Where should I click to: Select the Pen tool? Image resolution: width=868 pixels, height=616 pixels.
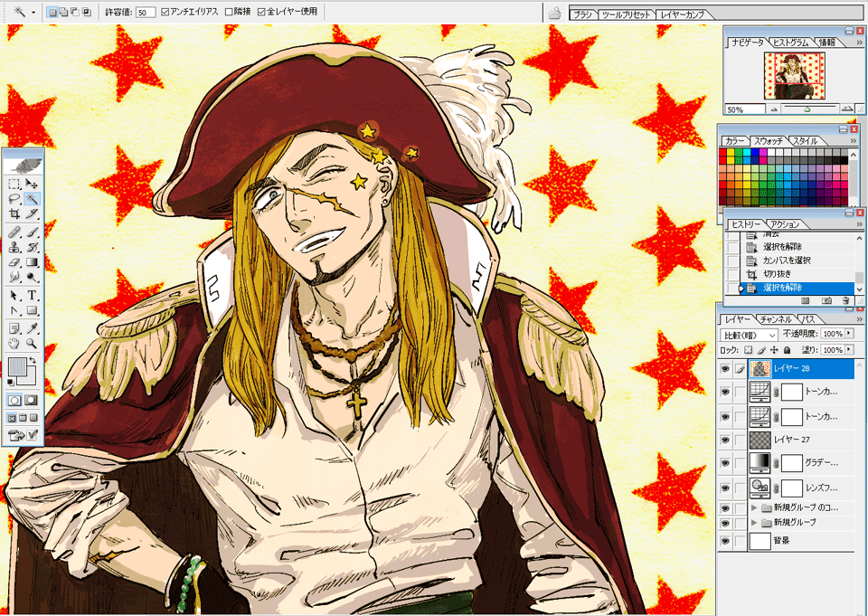pyautogui.click(x=15, y=310)
